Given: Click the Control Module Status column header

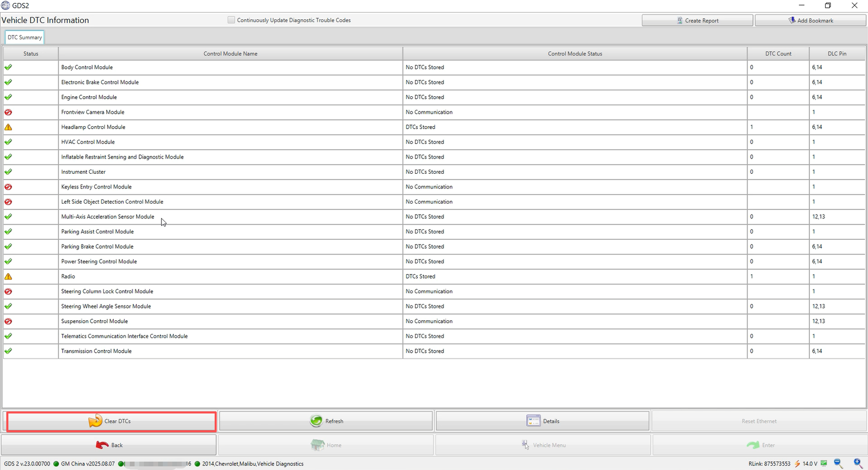Looking at the screenshot, I should coord(575,53).
